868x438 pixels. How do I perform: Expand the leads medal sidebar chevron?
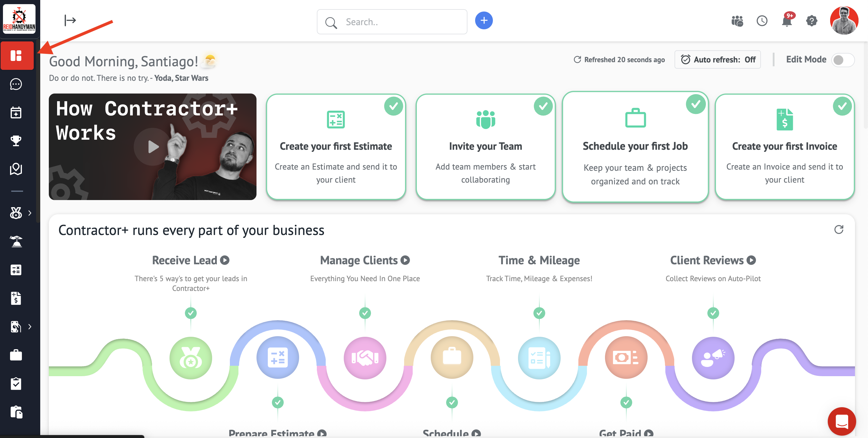(30, 213)
